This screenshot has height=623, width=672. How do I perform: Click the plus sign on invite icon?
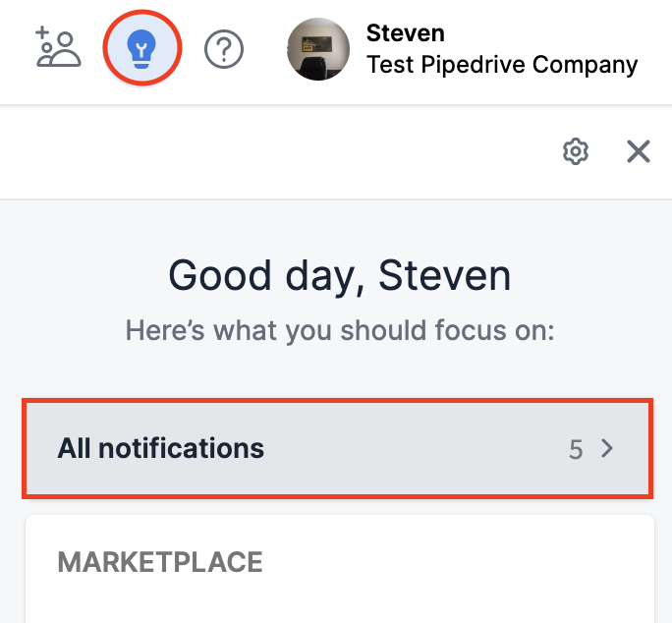42,31
